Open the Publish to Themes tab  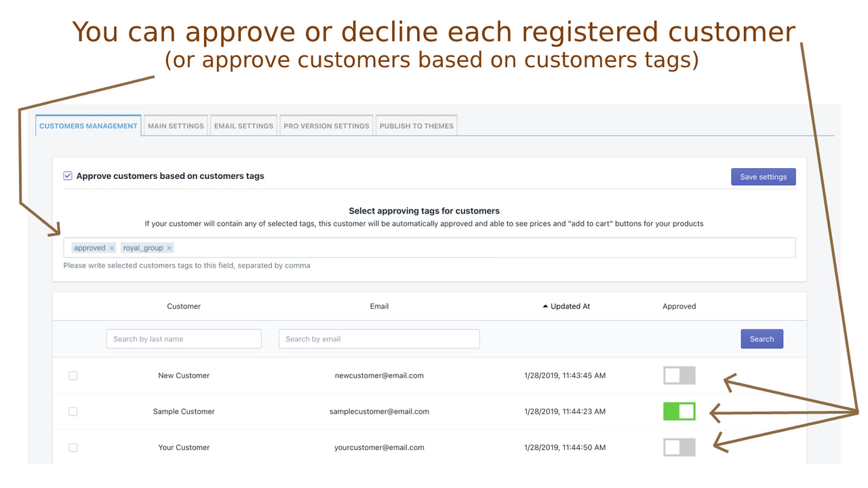point(416,125)
